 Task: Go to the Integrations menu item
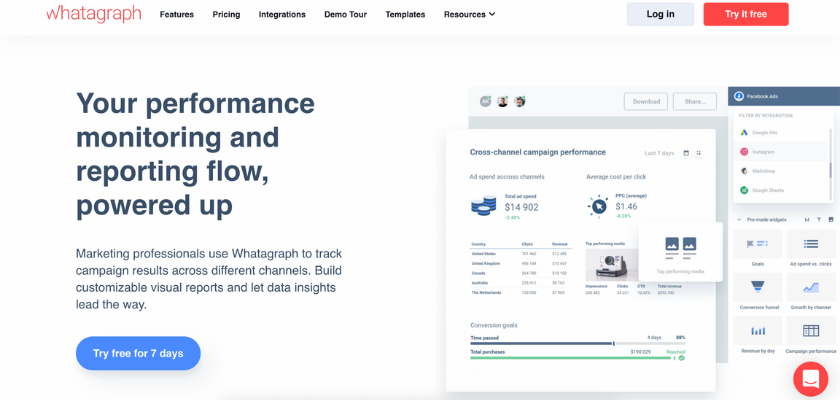point(282,14)
